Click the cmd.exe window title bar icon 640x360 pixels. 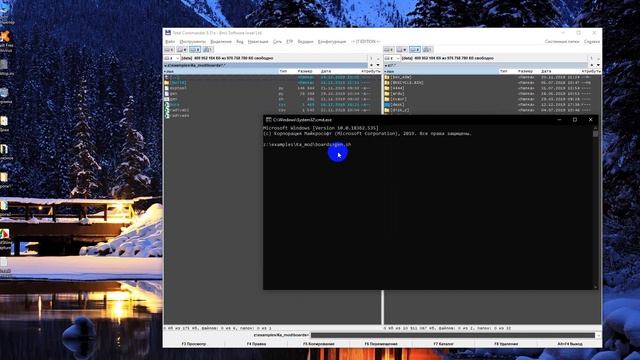(x=269, y=120)
